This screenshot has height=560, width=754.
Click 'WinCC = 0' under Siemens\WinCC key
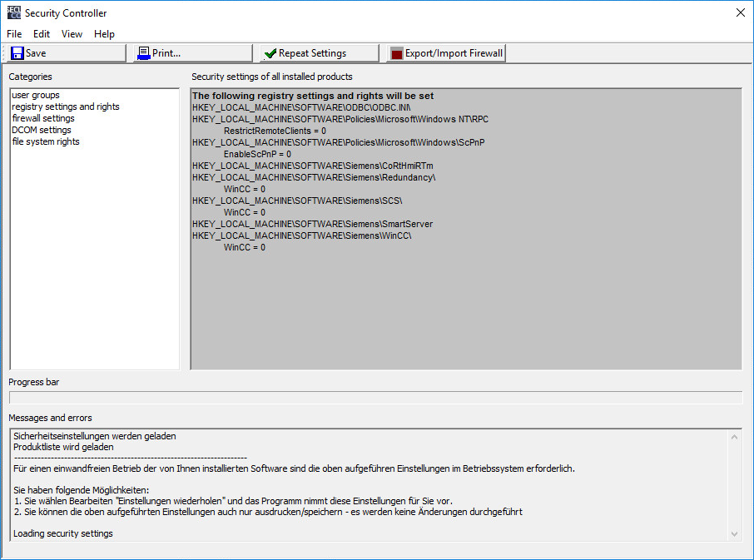pyautogui.click(x=245, y=248)
